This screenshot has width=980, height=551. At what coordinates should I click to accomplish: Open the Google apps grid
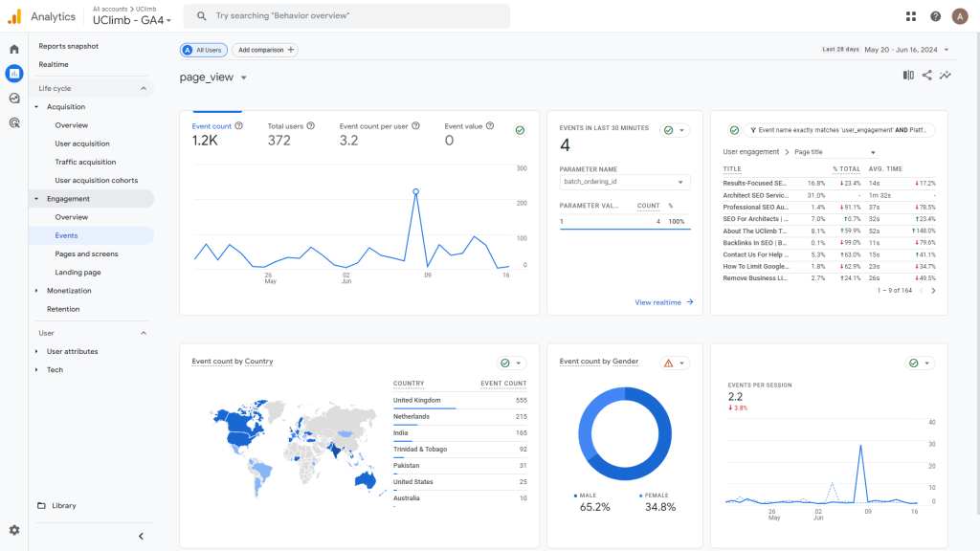tap(911, 15)
